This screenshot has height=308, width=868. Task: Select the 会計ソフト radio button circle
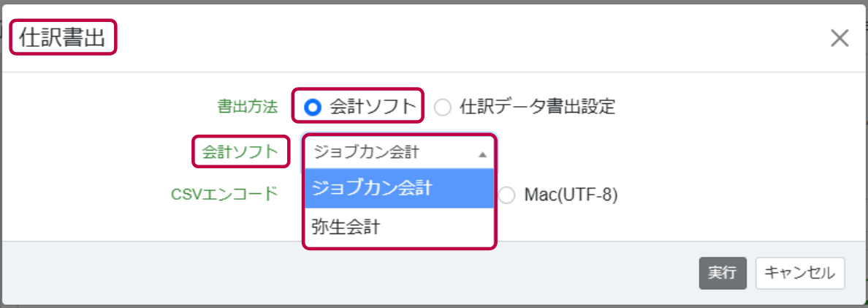[x=313, y=106]
